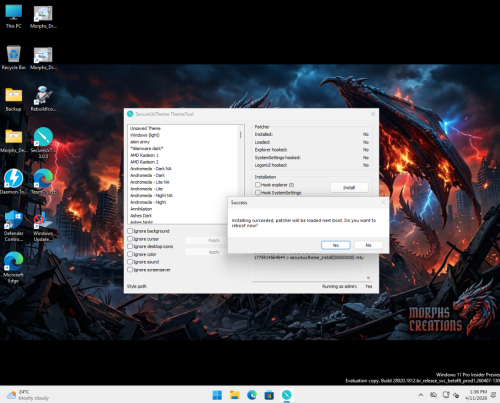The width and height of the screenshot is (500, 403).
Task: Toggle the Ignore cursor checkbox
Action: [x=130, y=239]
